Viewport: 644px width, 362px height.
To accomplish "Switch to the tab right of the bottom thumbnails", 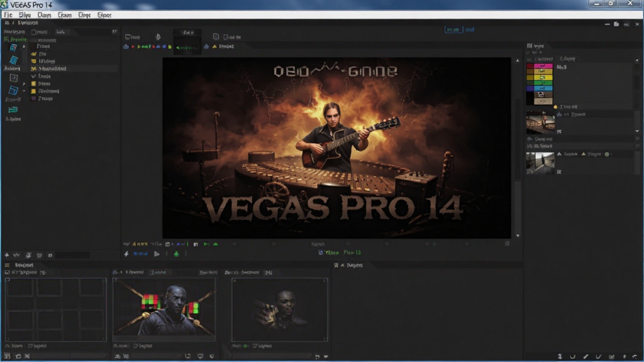I will [349, 266].
